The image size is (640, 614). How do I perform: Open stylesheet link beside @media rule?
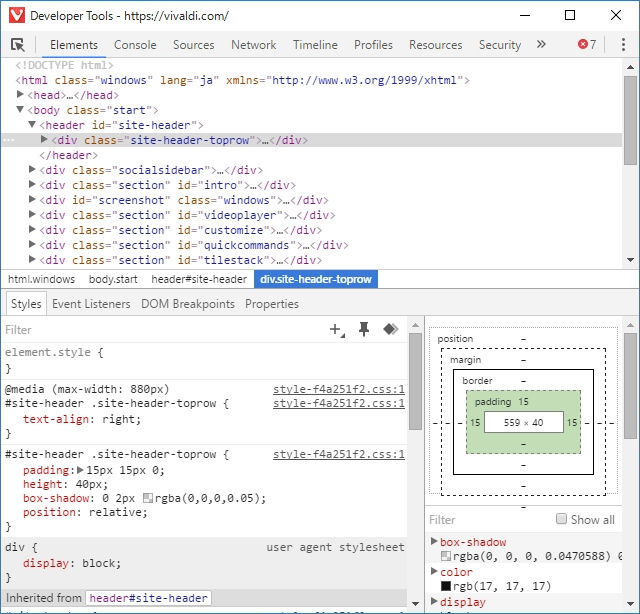point(339,389)
